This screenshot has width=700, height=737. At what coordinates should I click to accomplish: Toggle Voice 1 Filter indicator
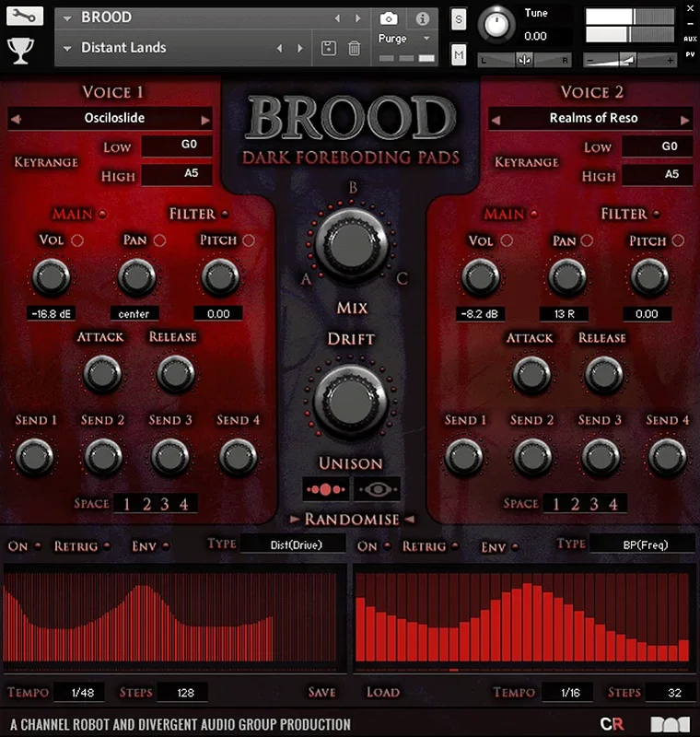point(225,215)
